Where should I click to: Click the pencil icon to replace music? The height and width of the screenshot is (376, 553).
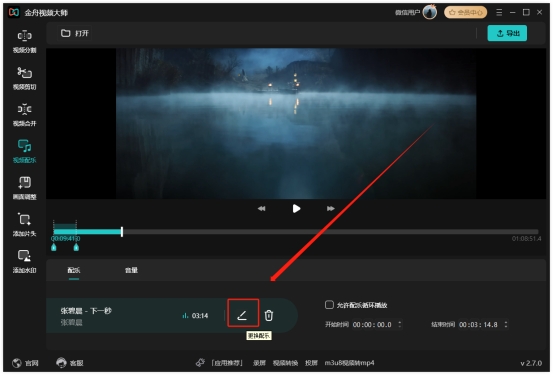[243, 315]
